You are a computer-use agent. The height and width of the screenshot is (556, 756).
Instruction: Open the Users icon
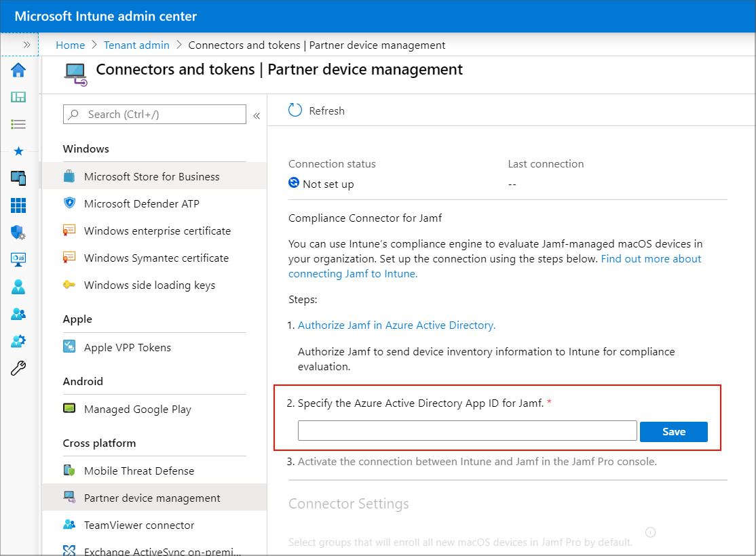pyautogui.click(x=18, y=287)
